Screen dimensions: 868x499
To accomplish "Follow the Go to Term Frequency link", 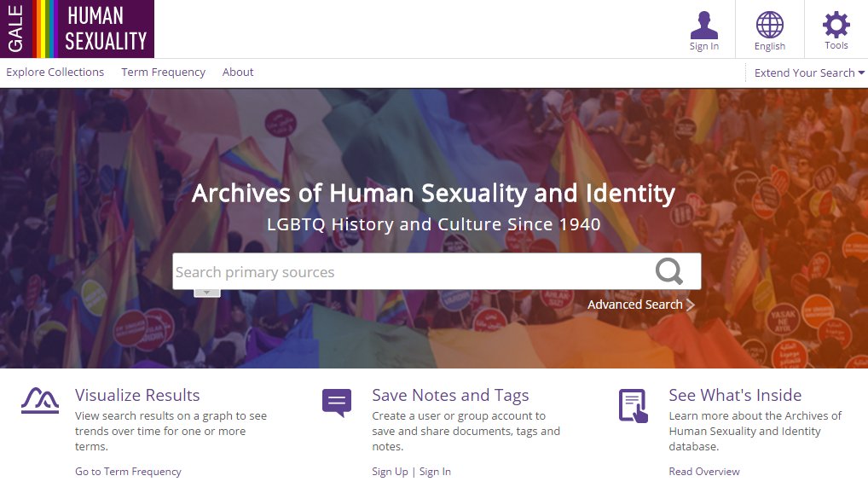I will point(129,472).
